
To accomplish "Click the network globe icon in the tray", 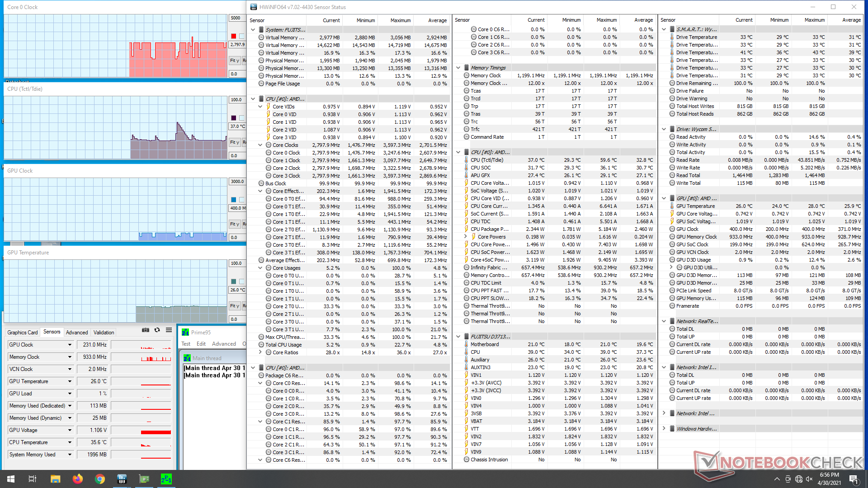I will [799, 479].
